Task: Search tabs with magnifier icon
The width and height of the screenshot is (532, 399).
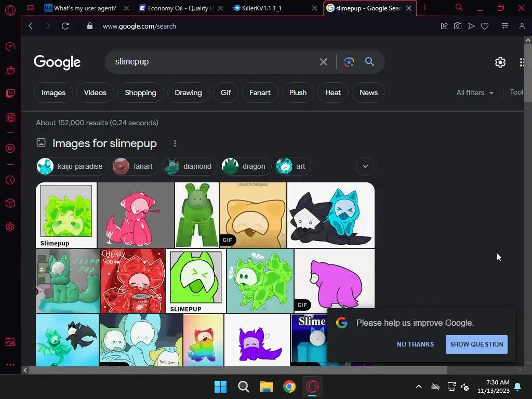Action: tap(459, 7)
